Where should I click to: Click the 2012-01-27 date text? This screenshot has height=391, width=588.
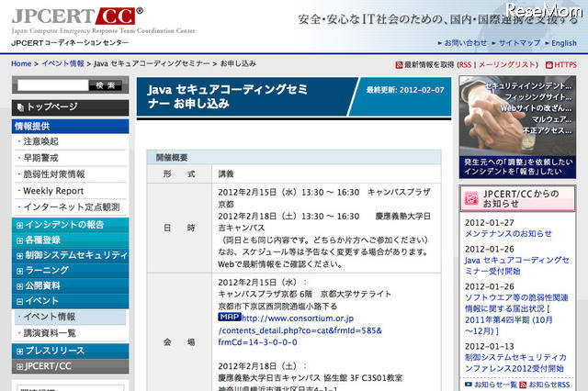[x=490, y=223]
